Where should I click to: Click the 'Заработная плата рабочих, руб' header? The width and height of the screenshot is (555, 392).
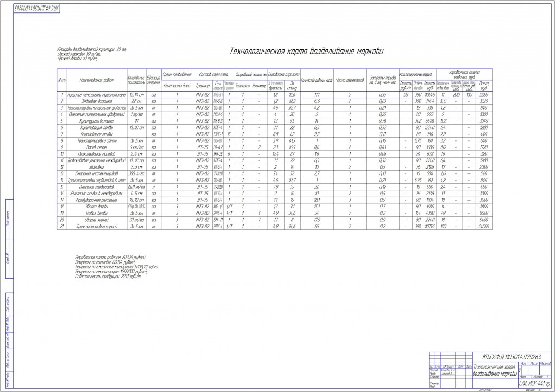click(464, 74)
